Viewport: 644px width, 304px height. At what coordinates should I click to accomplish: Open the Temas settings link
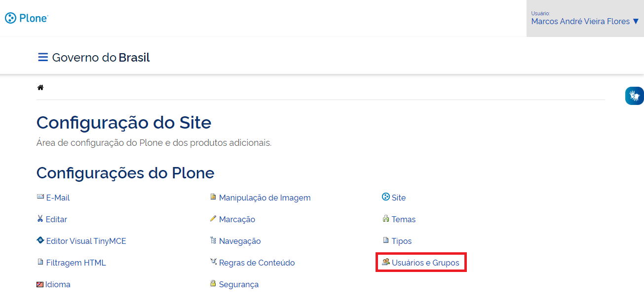pyautogui.click(x=404, y=219)
